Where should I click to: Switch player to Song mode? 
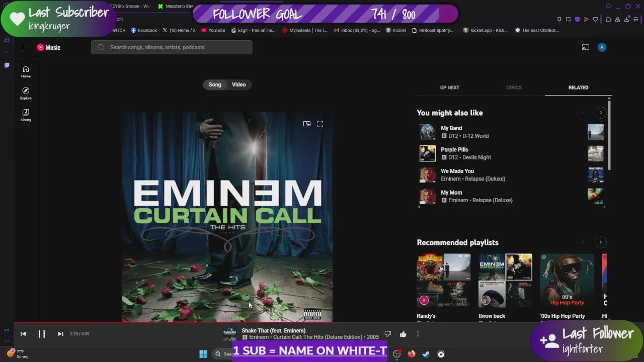215,84
